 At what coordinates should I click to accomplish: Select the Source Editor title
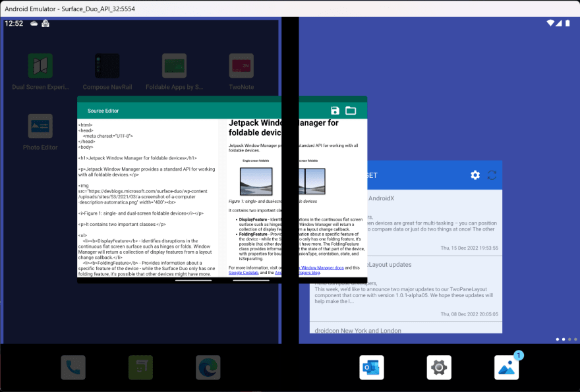tap(103, 111)
